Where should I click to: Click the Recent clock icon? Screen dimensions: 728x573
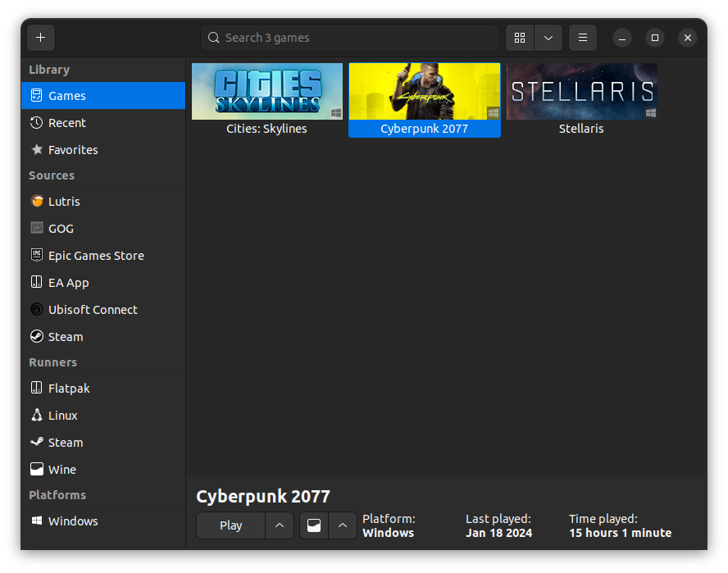(x=37, y=123)
